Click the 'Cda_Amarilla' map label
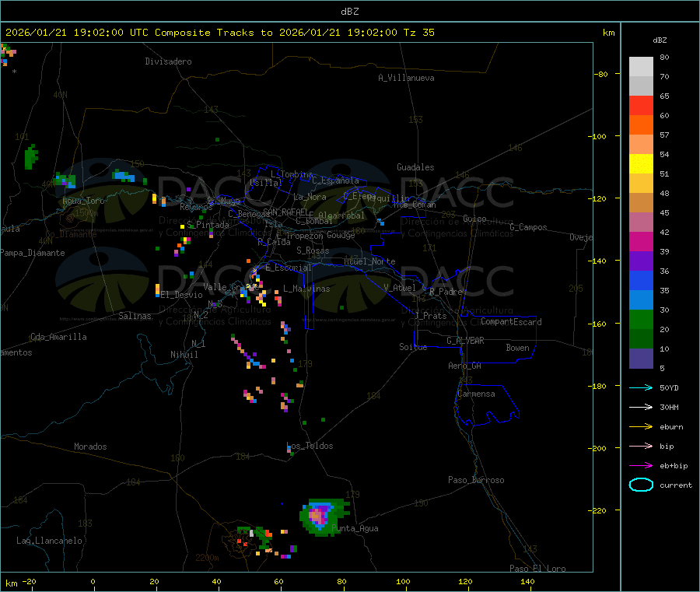 coord(58,337)
